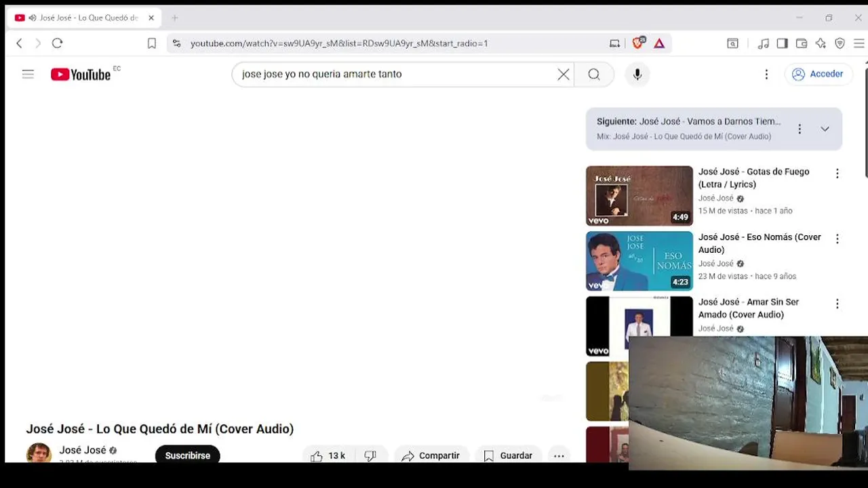The height and width of the screenshot is (488, 868).
Task: Sign in with the Acceder button
Action: click(818, 75)
